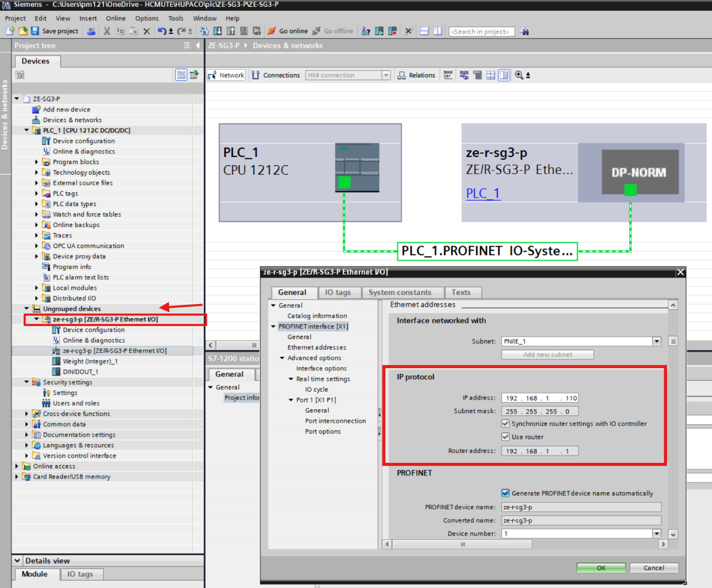Click the Stop CPU icon
Screen dimensions: 712x588
(392, 31)
